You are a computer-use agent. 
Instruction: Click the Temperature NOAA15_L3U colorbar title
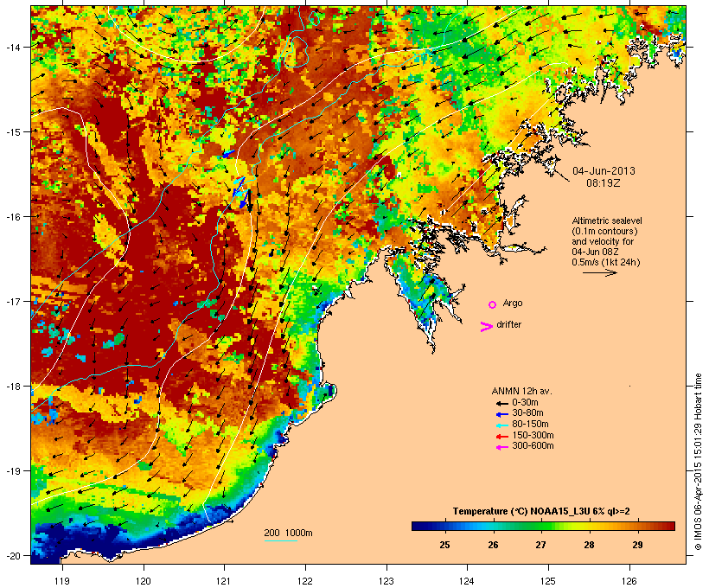[541, 512]
